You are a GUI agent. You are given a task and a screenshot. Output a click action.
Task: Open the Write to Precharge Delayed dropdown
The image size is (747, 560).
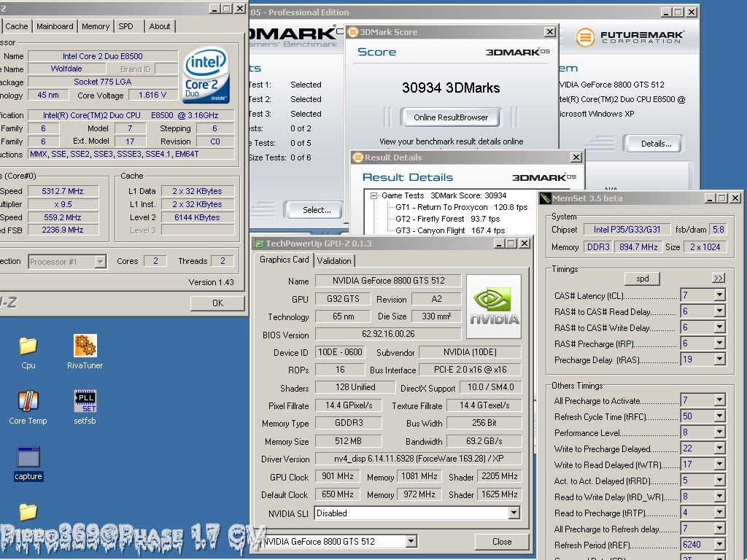click(x=719, y=448)
